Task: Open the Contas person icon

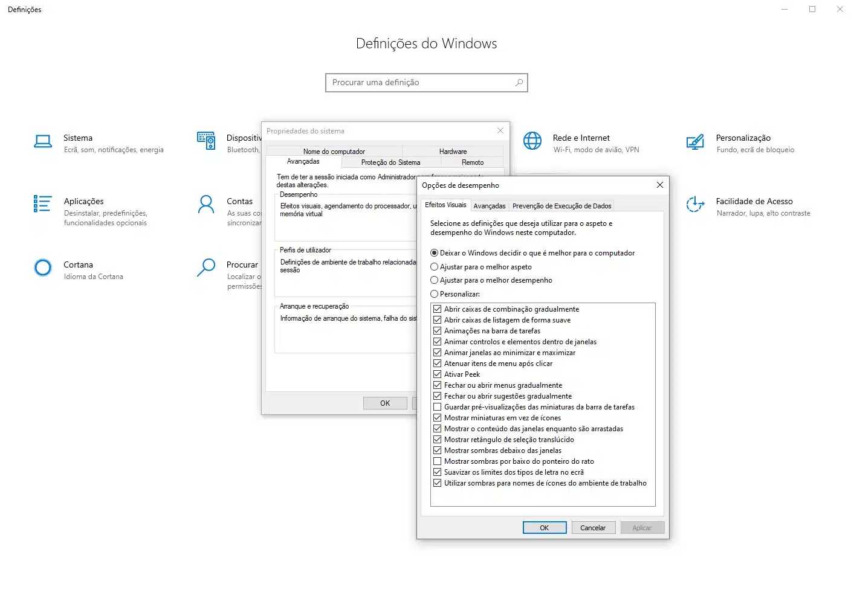Action: [206, 204]
